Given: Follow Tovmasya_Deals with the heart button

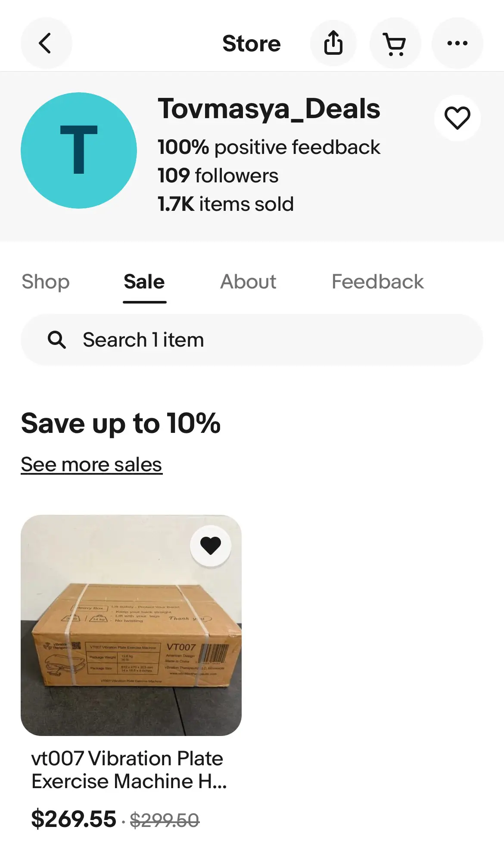Looking at the screenshot, I should point(457,118).
